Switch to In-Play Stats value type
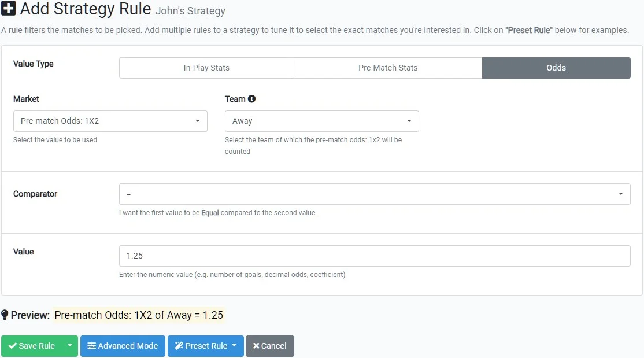The width and height of the screenshot is (644, 358). pyautogui.click(x=206, y=68)
